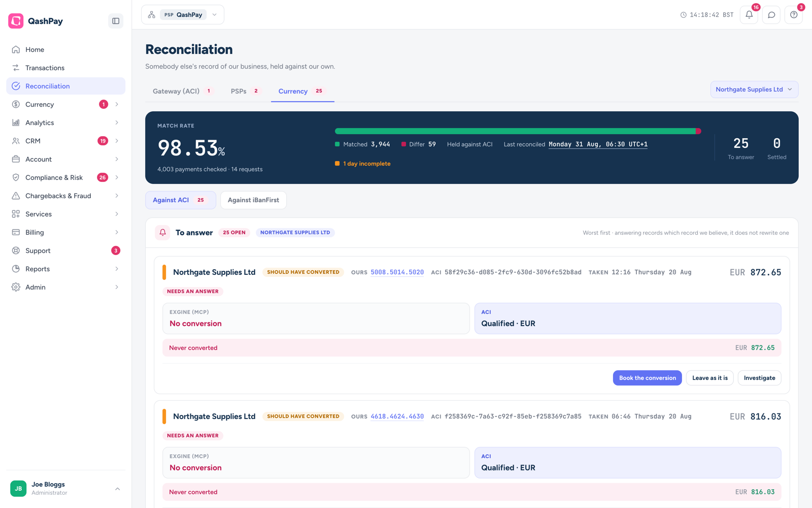
Task: Select the Currency tab
Action: coord(302,91)
